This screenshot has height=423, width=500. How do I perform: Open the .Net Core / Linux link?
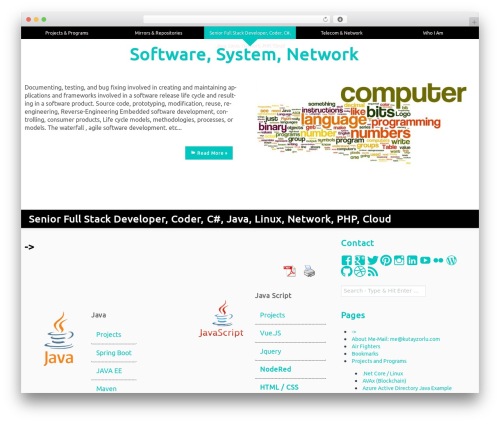(x=383, y=373)
